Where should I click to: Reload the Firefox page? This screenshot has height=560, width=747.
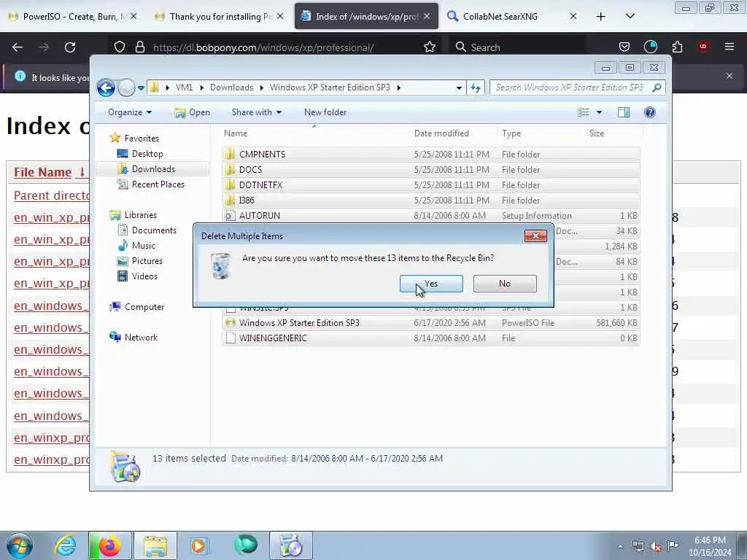[x=70, y=47]
